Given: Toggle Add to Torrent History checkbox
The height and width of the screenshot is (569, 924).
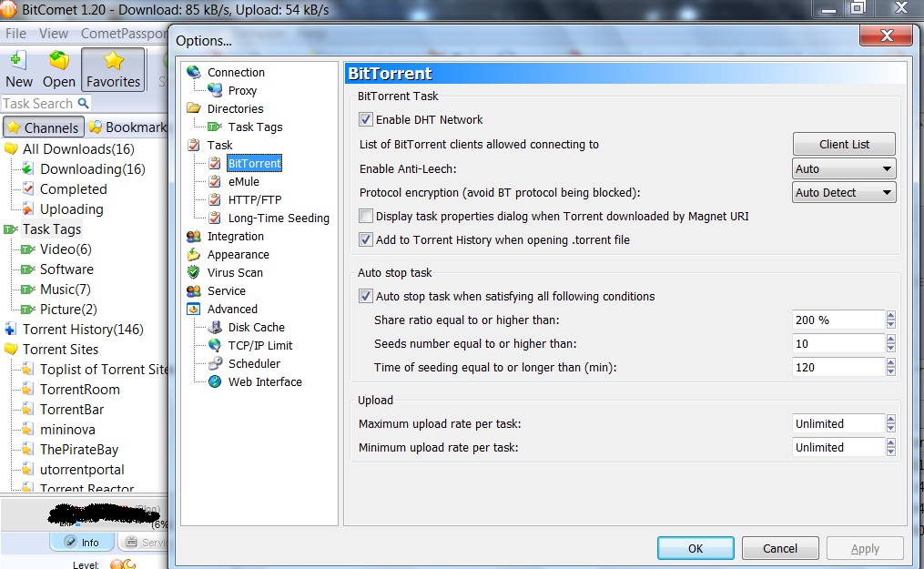Looking at the screenshot, I should click(365, 239).
